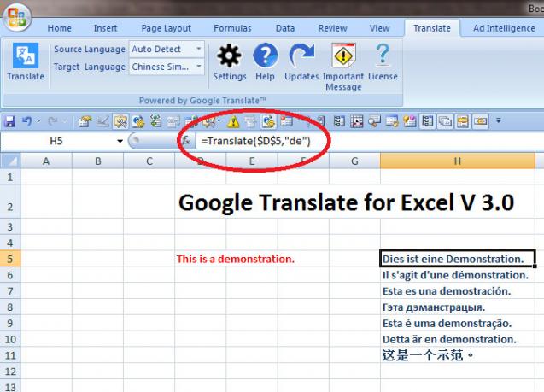
Task: Open the Formulas tab
Action: 232,28
